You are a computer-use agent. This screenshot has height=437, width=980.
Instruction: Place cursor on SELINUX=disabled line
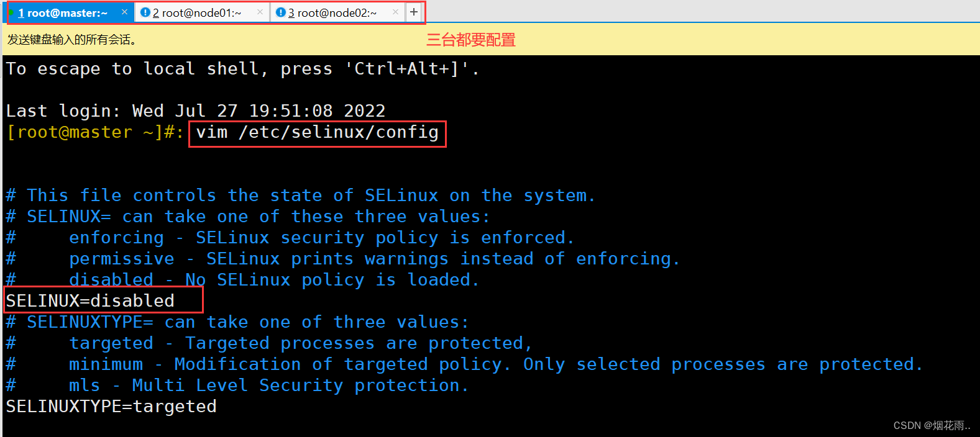pyautogui.click(x=90, y=300)
